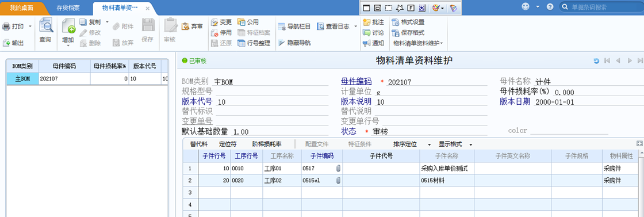644x217 pixels.
Task: Maximize the detail grid with expand icon
Action: (x=639, y=143)
